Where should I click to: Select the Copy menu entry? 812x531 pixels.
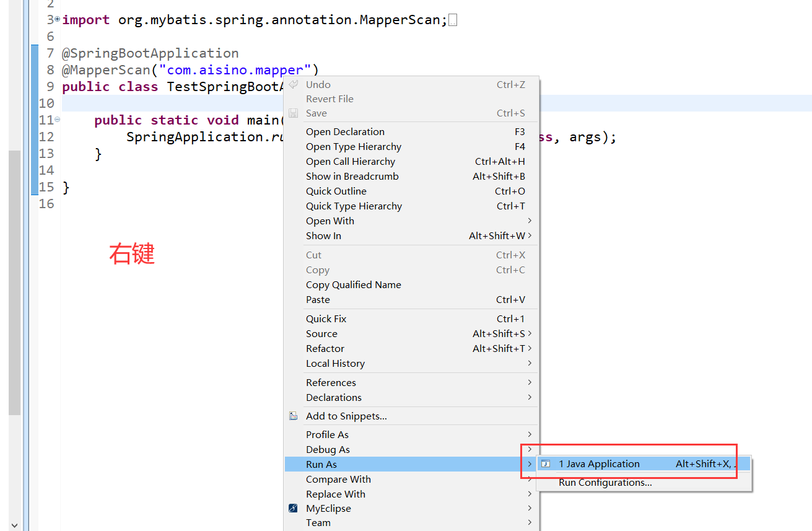coord(412,270)
